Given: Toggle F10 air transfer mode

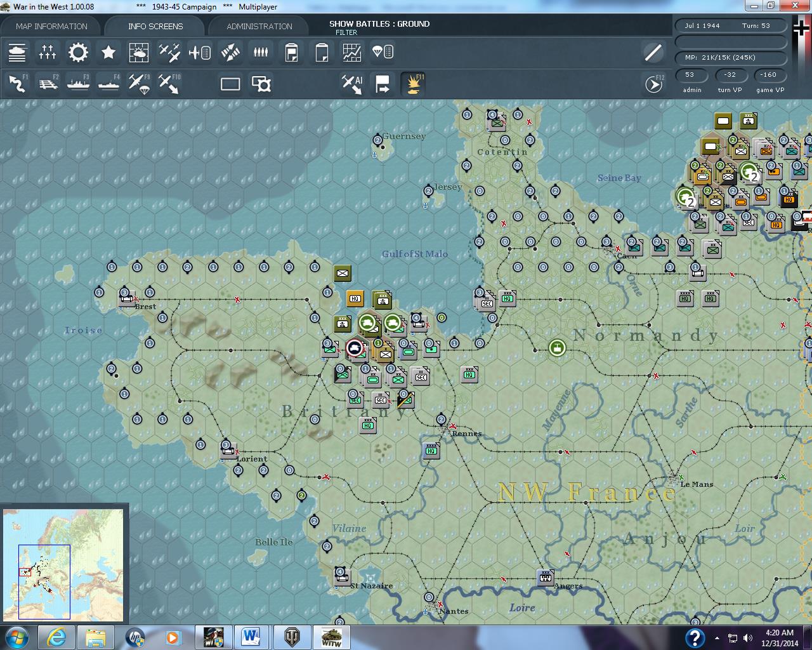Looking at the screenshot, I should (169, 84).
